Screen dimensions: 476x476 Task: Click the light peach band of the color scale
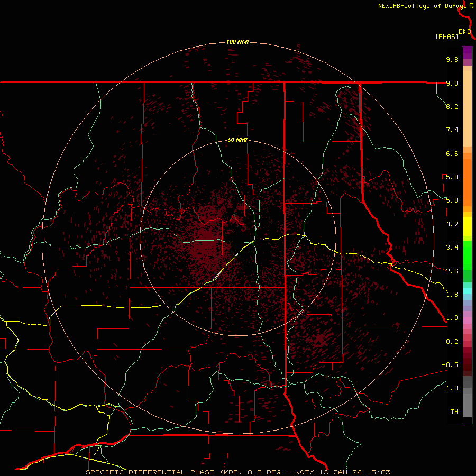(467, 108)
